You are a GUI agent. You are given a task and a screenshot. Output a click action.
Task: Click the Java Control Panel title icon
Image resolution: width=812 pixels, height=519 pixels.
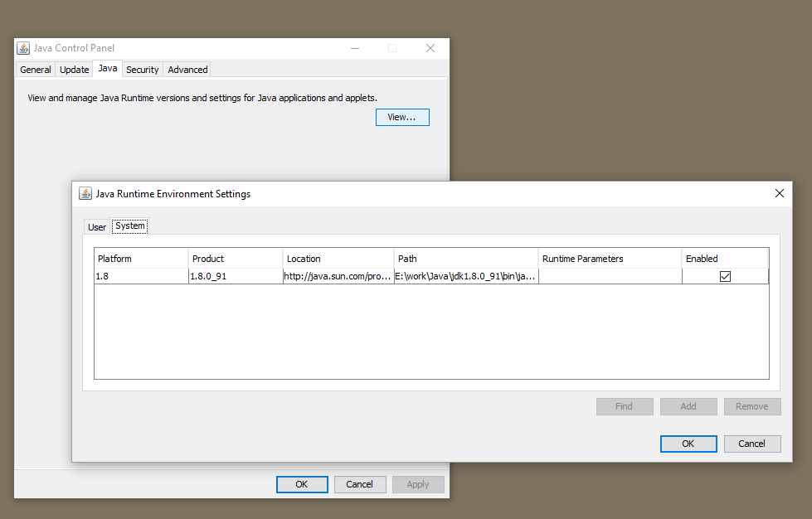[x=23, y=48]
